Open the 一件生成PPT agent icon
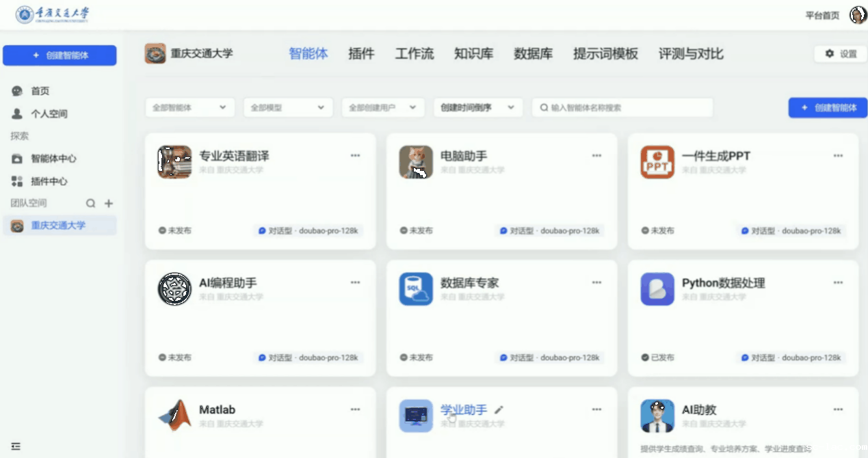868x458 pixels. (x=657, y=162)
